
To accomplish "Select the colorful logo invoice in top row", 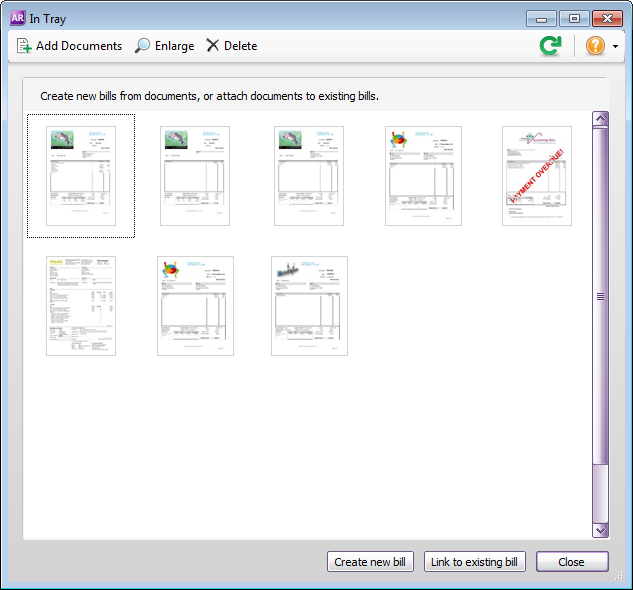I will point(423,176).
